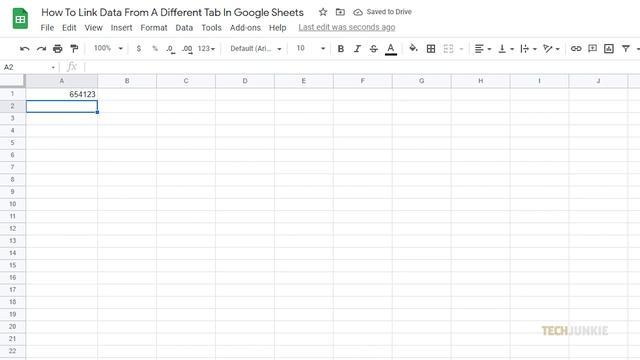This screenshot has width=640, height=360.
Task: Open font size 10 dropdown
Action: pos(311,48)
